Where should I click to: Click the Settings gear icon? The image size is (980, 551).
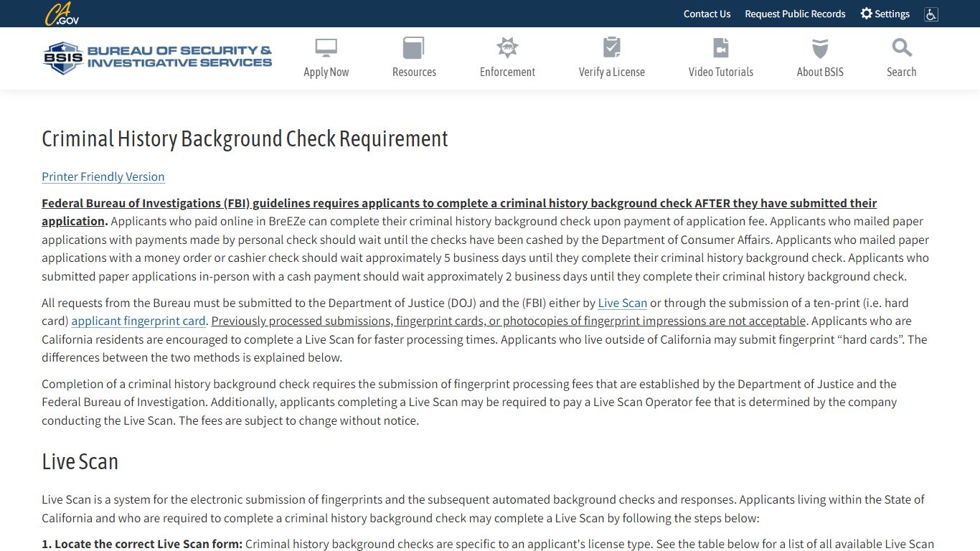[867, 14]
